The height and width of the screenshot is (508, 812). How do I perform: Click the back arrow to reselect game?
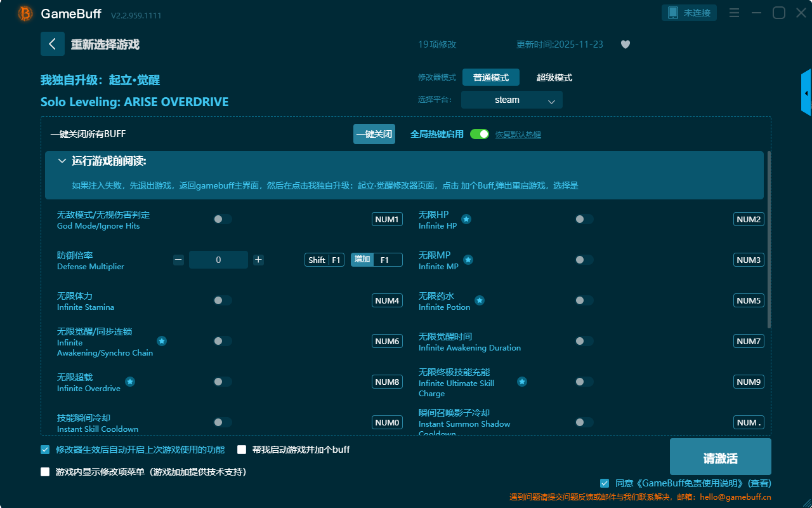[x=53, y=44]
